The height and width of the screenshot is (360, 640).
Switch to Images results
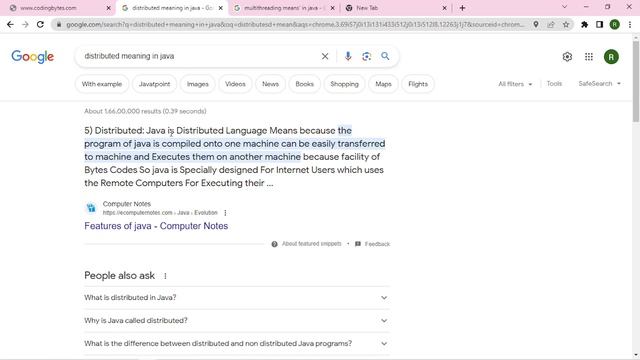point(198,84)
